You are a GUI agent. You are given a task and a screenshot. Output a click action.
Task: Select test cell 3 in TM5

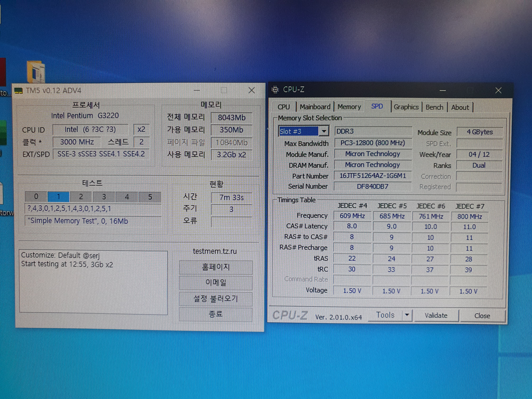104,197
